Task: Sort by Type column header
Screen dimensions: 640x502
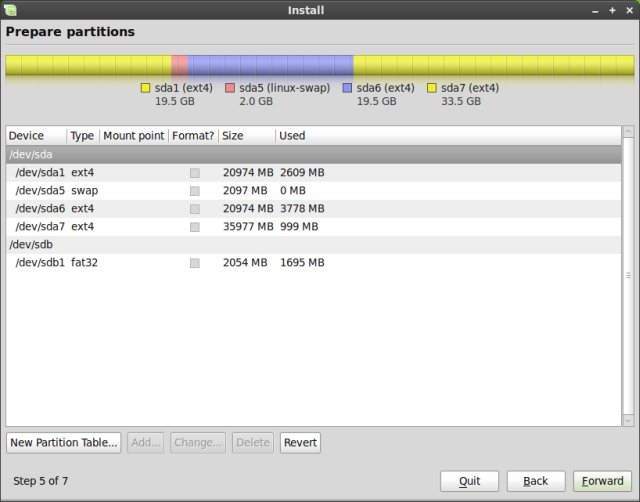Action: 83,136
